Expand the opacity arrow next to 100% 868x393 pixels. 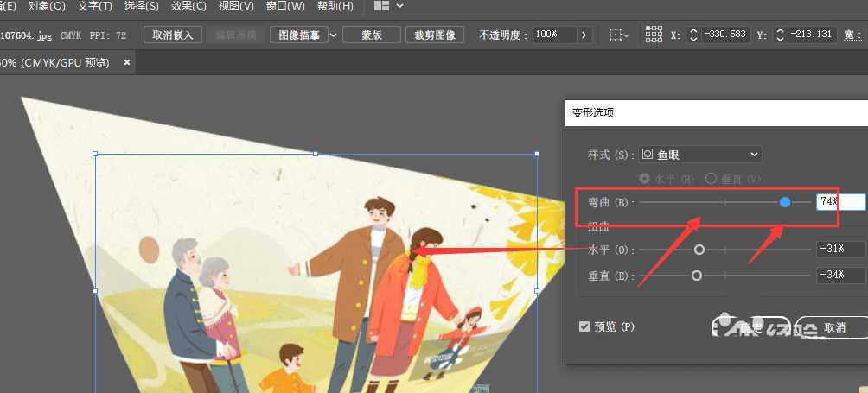coord(584,35)
